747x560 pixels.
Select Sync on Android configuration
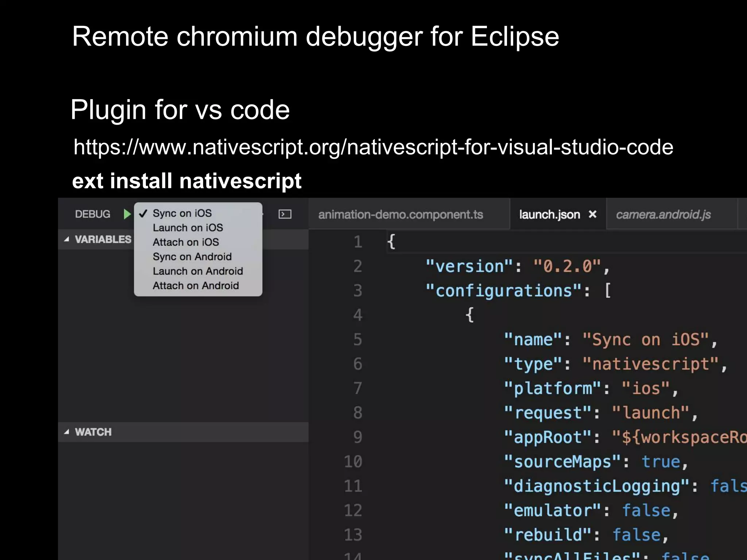[192, 257]
